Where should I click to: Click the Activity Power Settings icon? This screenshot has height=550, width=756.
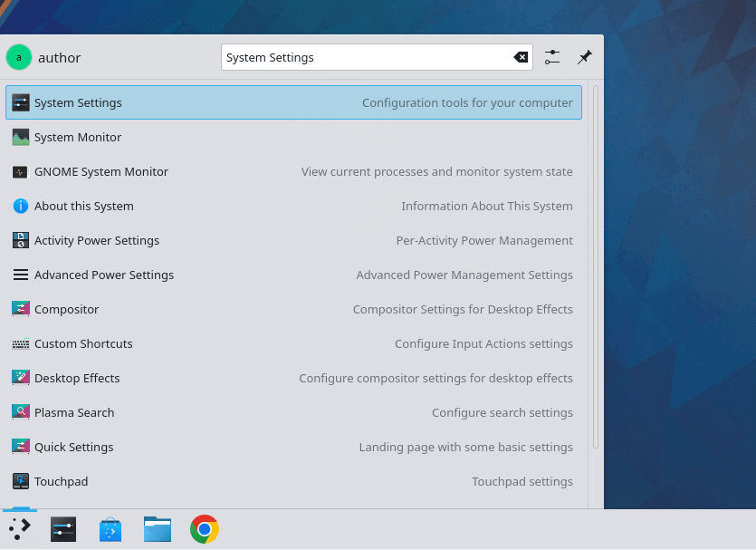tap(20, 240)
